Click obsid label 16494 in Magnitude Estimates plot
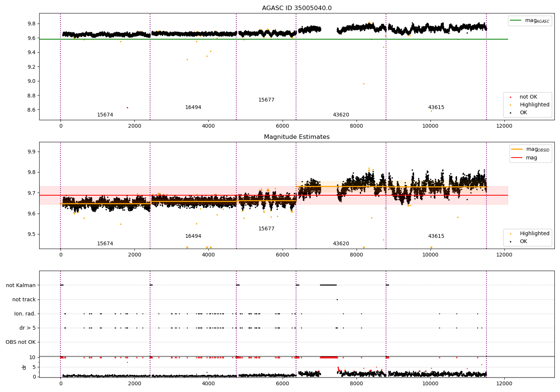560x392 pixels. click(193, 236)
